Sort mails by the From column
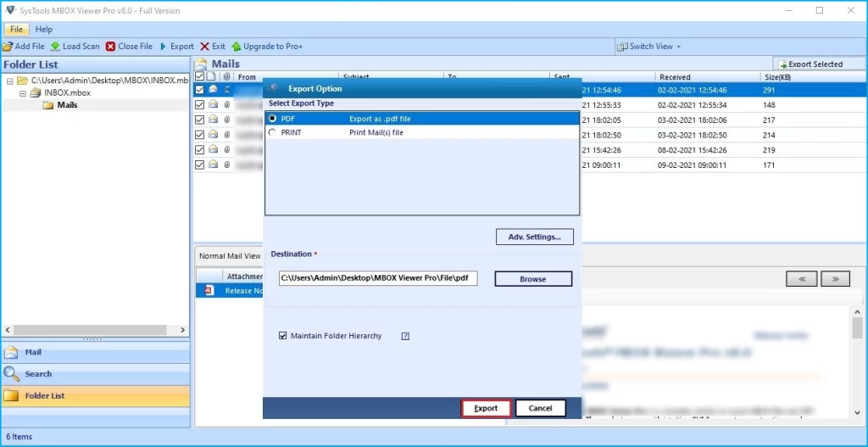Viewport: 868px width, 447px height. [286, 77]
